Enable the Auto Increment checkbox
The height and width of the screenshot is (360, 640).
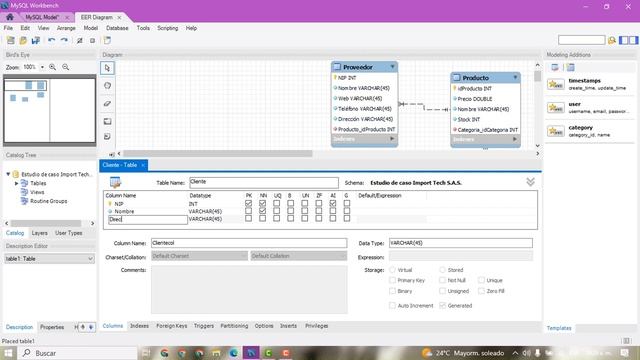[x=392, y=305]
